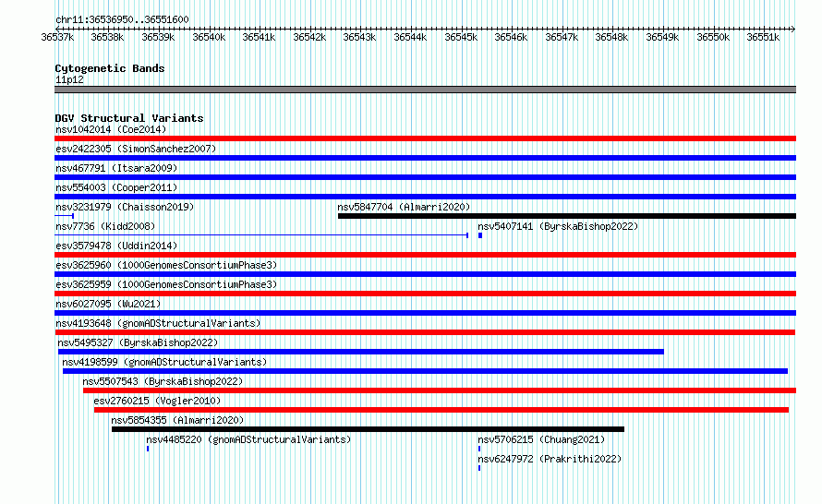This screenshot has width=822, height=504.
Task: Click the Cytogenetic Bands track title
Action: [x=110, y=68]
